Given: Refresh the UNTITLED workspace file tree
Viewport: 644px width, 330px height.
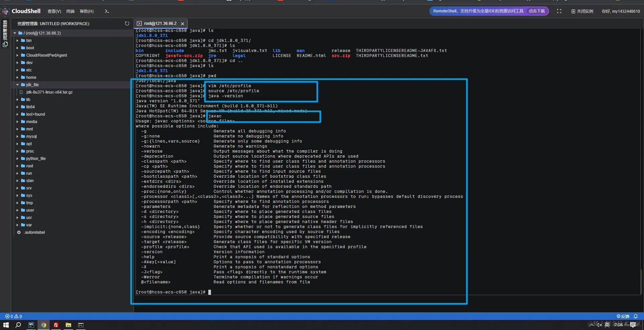Looking at the screenshot, I should click(x=127, y=23).
